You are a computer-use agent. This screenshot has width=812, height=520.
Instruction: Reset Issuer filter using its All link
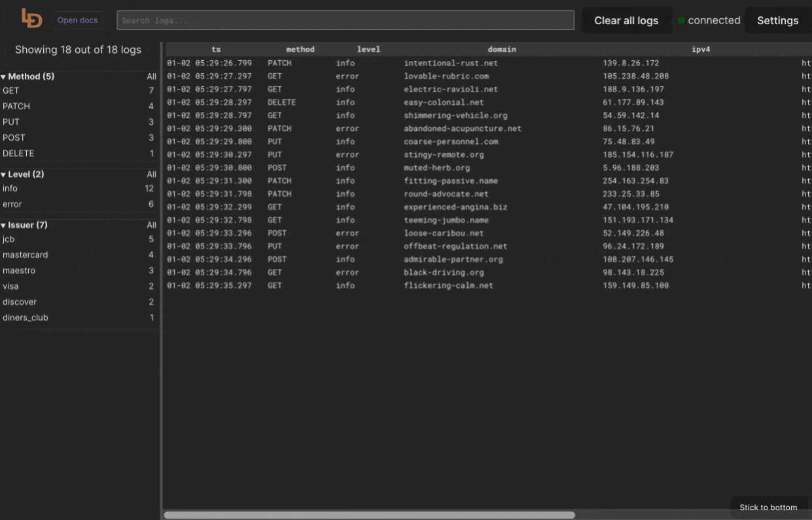tap(151, 225)
